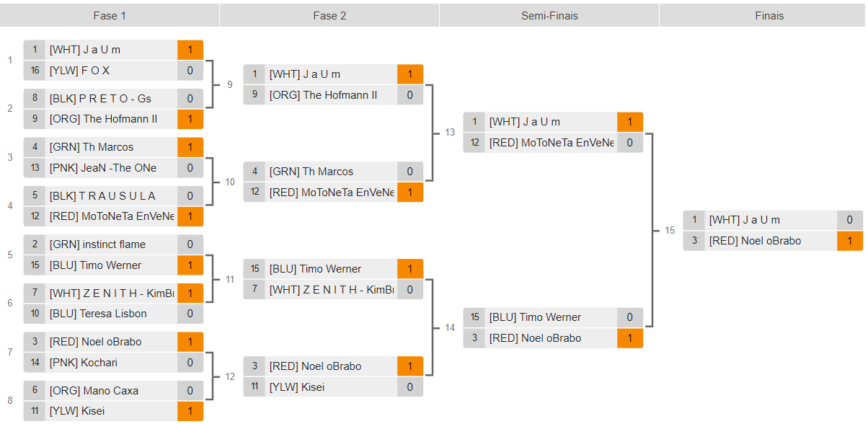Click the [ORG] Mano Caxa participant

pos(94,391)
